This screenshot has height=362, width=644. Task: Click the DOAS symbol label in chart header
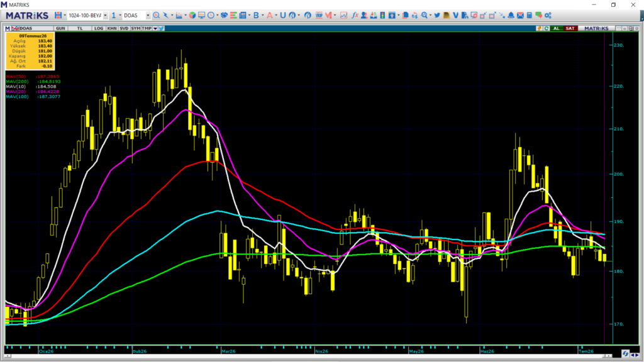click(26, 28)
